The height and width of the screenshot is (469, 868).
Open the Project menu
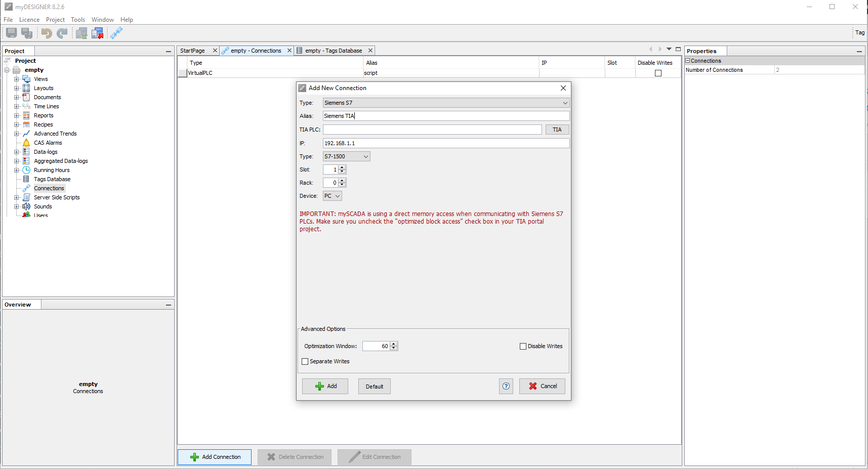(55, 20)
